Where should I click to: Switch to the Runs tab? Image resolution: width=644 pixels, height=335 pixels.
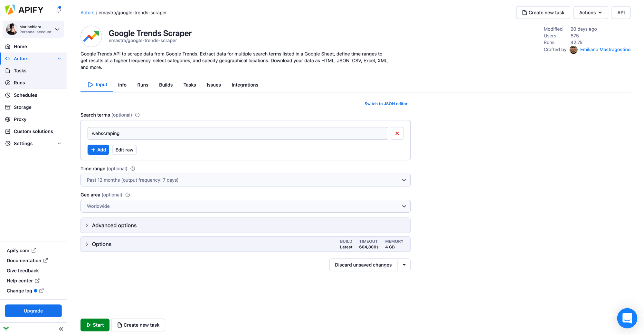tap(143, 85)
